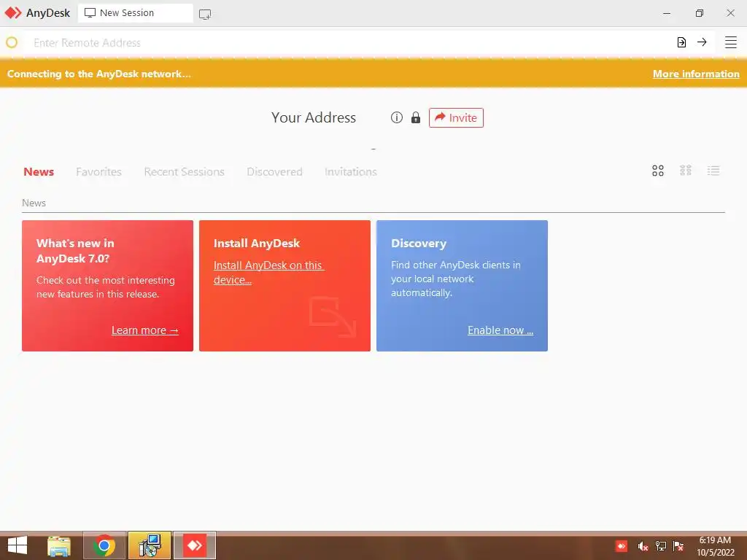The image size is (747, 560).
Task: Select the New Session tab
Action: coord(135,13)
